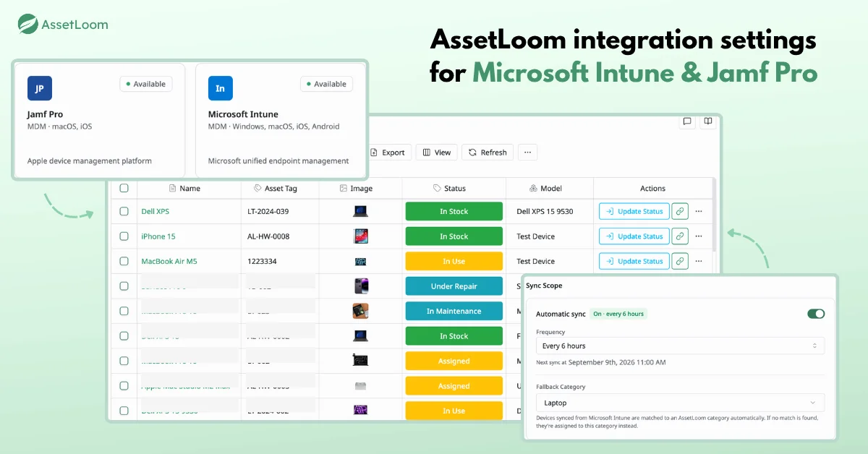This screenshot has height=454, width=868.
Task: Tick the checkbox for MacBook Air M5
Action: pyautogui.click(x=124, y=261)
